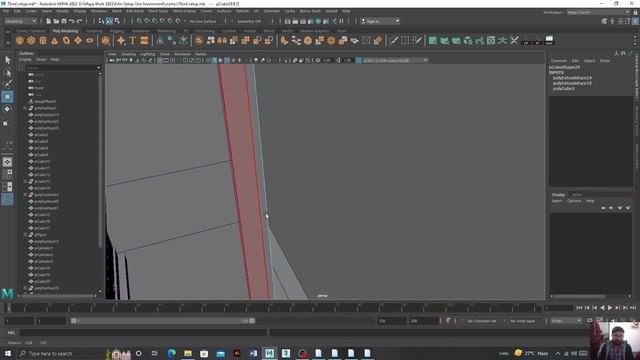Viewport: 640px width, 360px height.
Task: Create a polygon cone from shelf
Action: (55, 40)
